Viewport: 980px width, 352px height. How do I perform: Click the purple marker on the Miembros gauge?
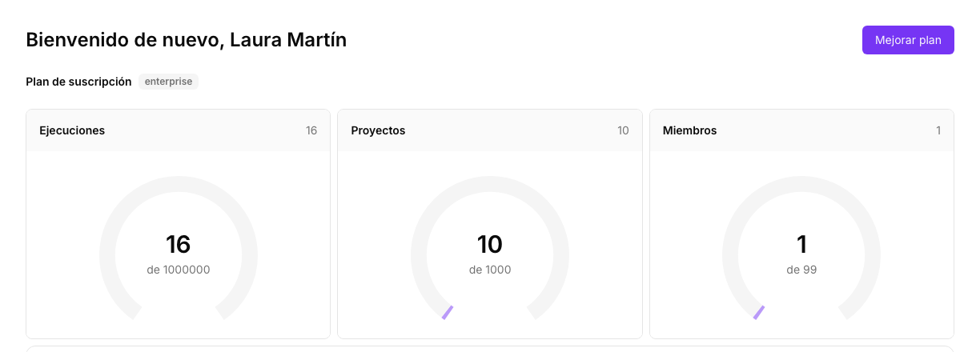coord(759,313)
